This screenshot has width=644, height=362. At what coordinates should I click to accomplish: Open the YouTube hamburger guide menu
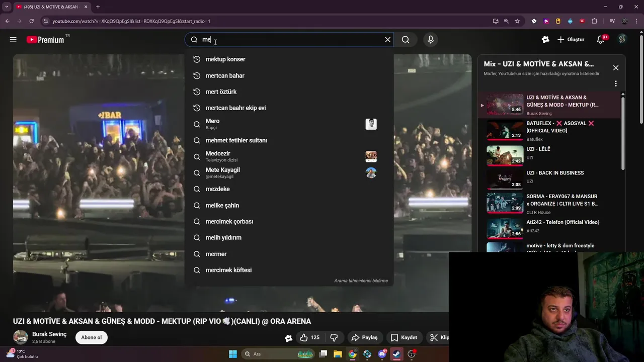[x=13, y=40]
